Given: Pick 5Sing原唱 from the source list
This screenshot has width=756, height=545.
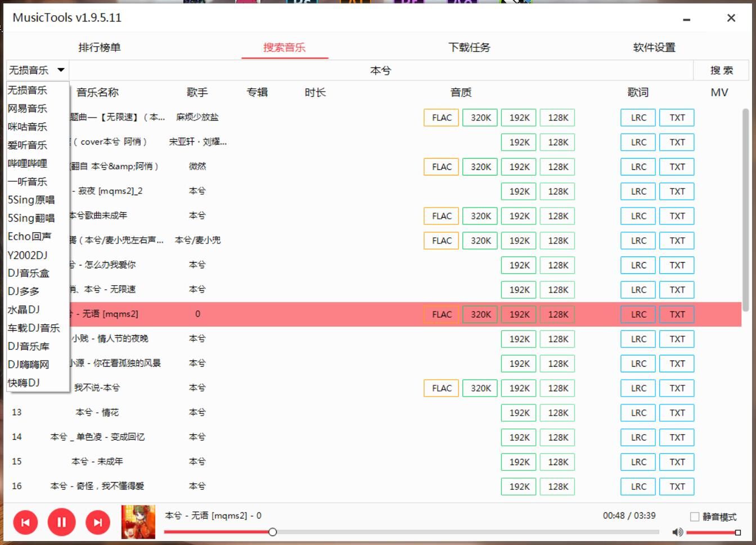Looking at the screenshot, I should tap(31, 200).
